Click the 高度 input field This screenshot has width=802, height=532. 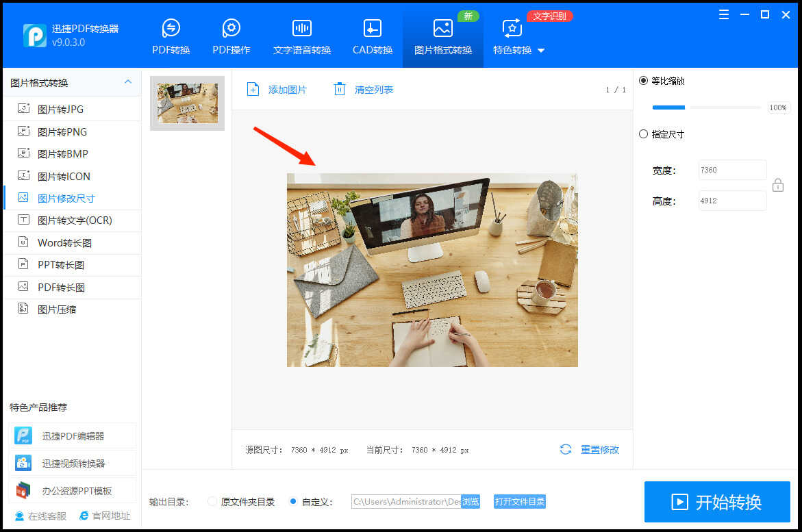(732, 201)
